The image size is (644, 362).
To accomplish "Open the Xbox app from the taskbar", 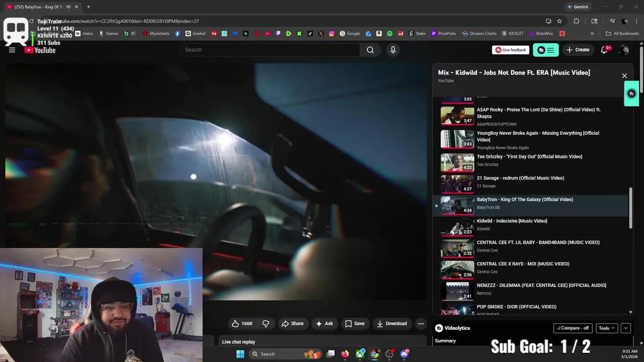I will [360, 354].
